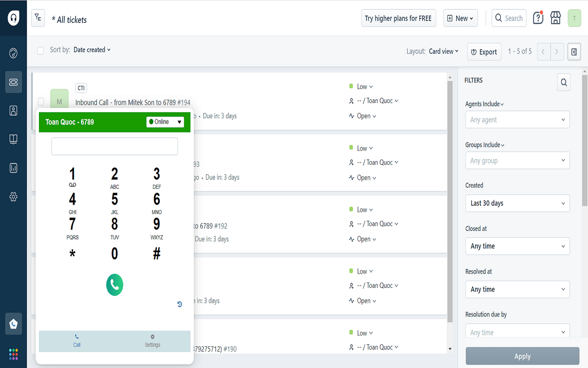
Task: Dial digit 0 on the keypad
Action: (115, 254)
